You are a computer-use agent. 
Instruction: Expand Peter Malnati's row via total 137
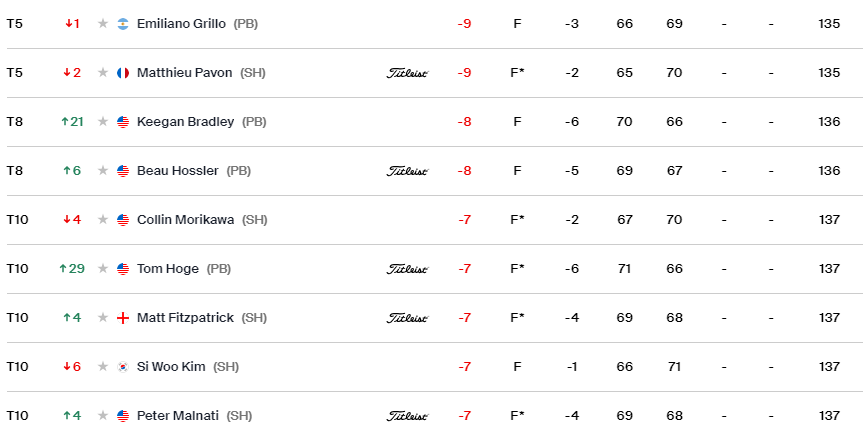829,416
